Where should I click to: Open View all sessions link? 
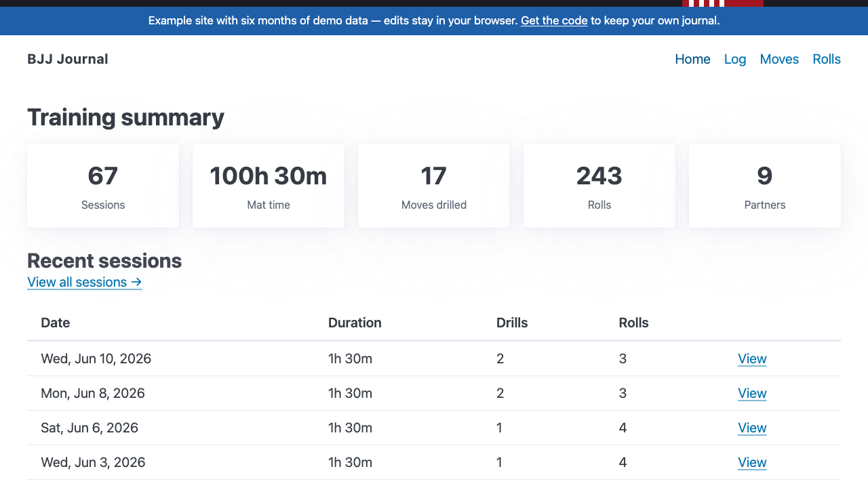click(85, 282)
